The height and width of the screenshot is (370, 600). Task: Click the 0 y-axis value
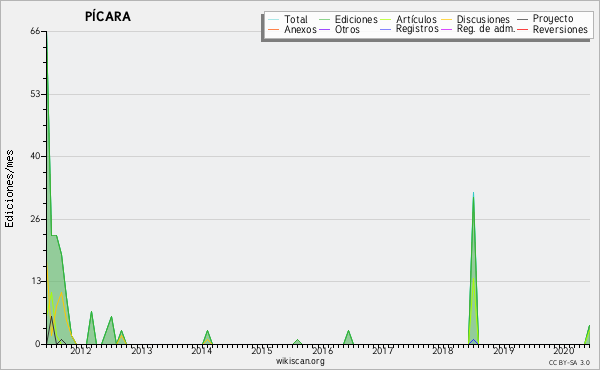(38, 344)
